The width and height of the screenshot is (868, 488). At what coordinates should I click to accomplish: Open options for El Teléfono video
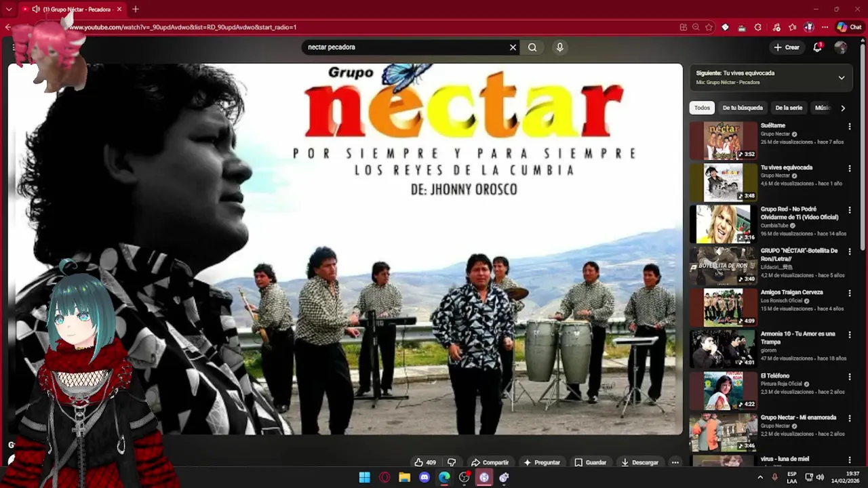(x=850, y=376)
